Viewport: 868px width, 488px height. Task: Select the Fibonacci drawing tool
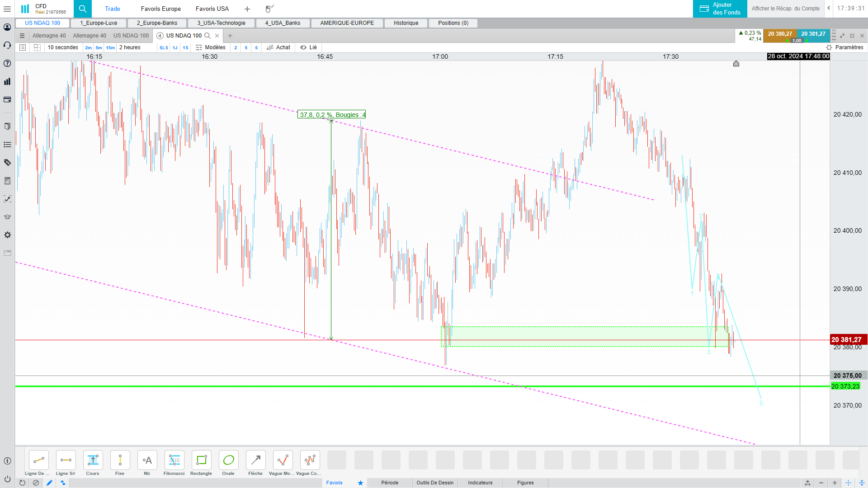pos(174,460)
